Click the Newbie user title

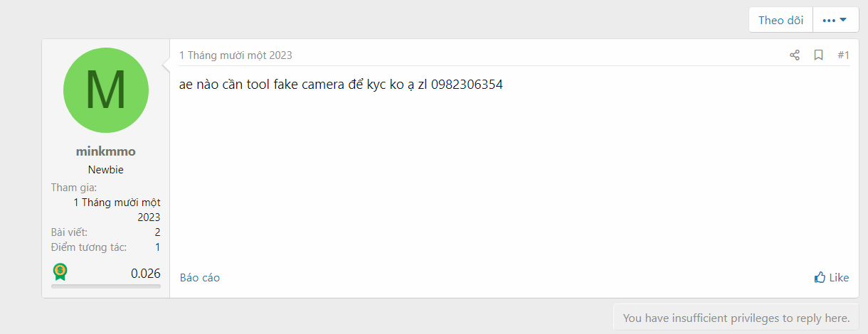coord(106,170)
